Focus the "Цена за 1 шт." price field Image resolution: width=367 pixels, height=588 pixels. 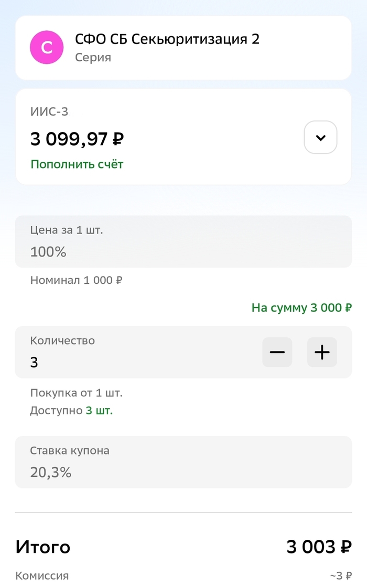point(183,242)
